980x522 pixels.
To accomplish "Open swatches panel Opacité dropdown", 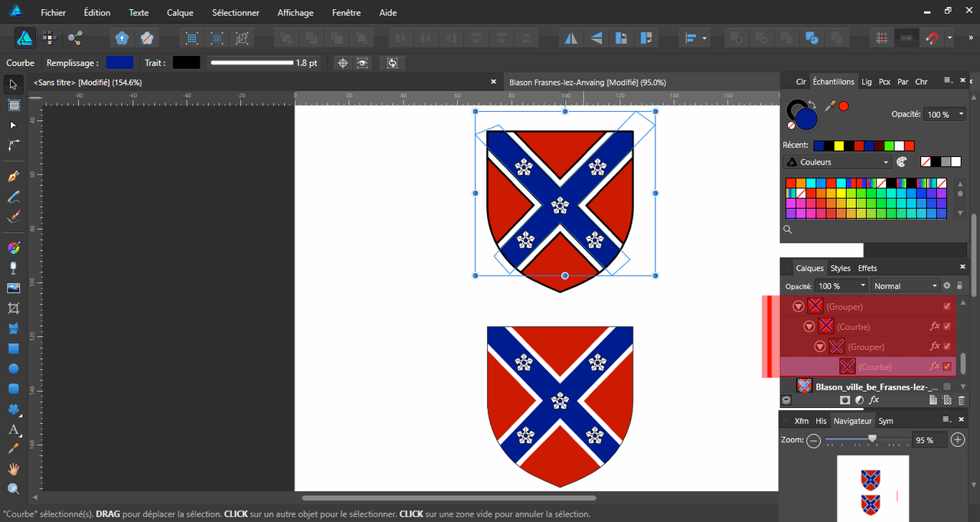I will coord(945,114).
